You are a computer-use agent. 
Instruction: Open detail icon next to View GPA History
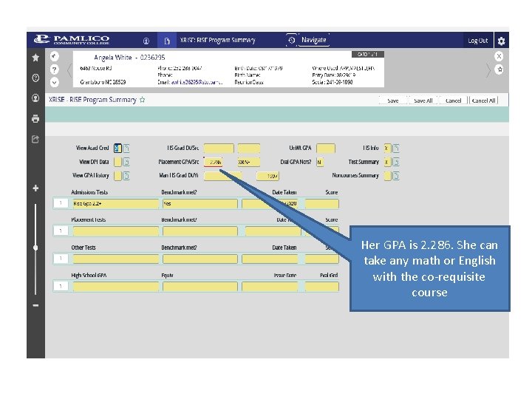pos(126,175)
